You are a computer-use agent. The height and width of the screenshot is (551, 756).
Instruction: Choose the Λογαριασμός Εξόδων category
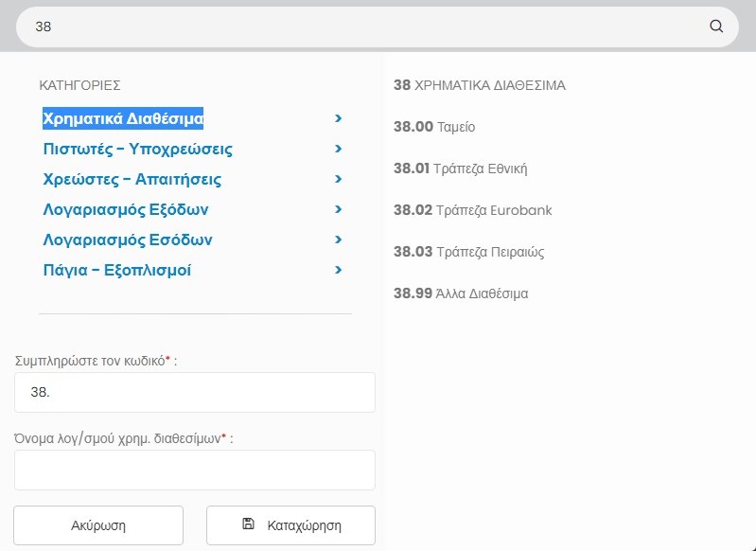tap(126, 210)
